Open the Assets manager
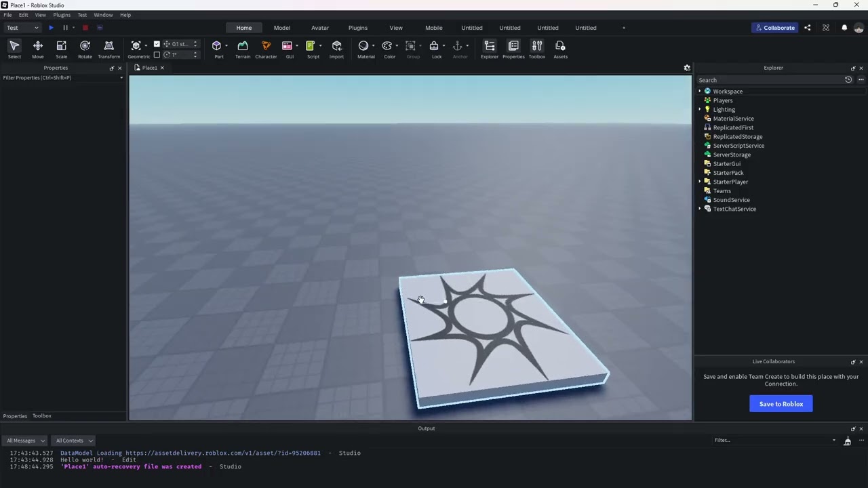 (560, 49)
